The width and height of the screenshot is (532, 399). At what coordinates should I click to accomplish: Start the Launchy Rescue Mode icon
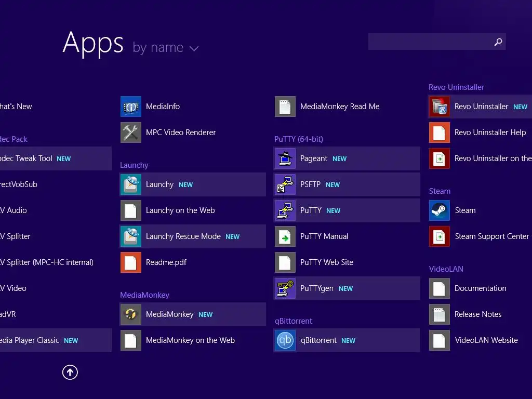(x=130, y=236)
